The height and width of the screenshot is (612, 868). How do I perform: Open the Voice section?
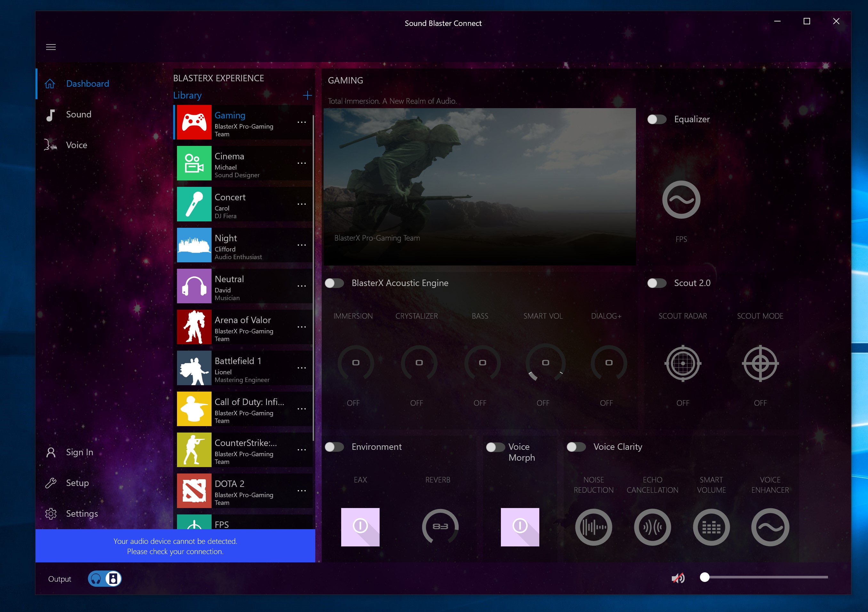[x=76, y=145]
